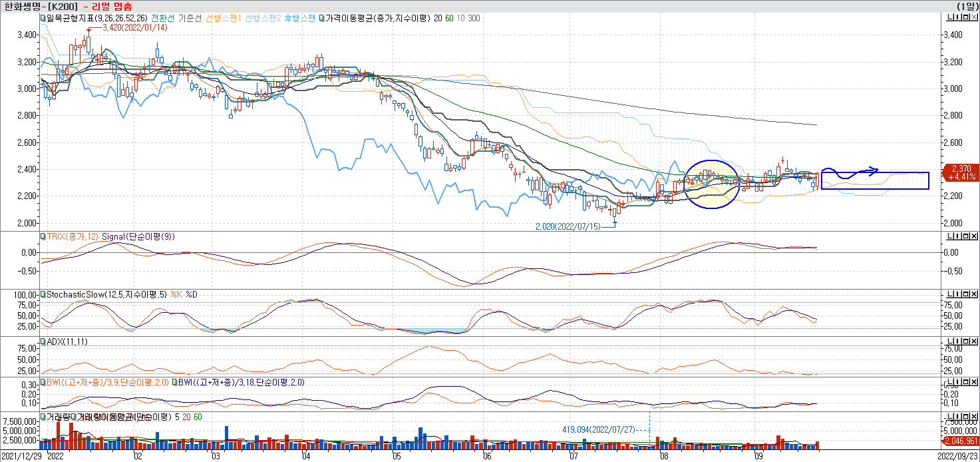Image resolution: width=980 pixels, height=462 pixels.
Task: Toggle the green marker beside the blue BWI 3,18 label
Action: coord(175,383)
